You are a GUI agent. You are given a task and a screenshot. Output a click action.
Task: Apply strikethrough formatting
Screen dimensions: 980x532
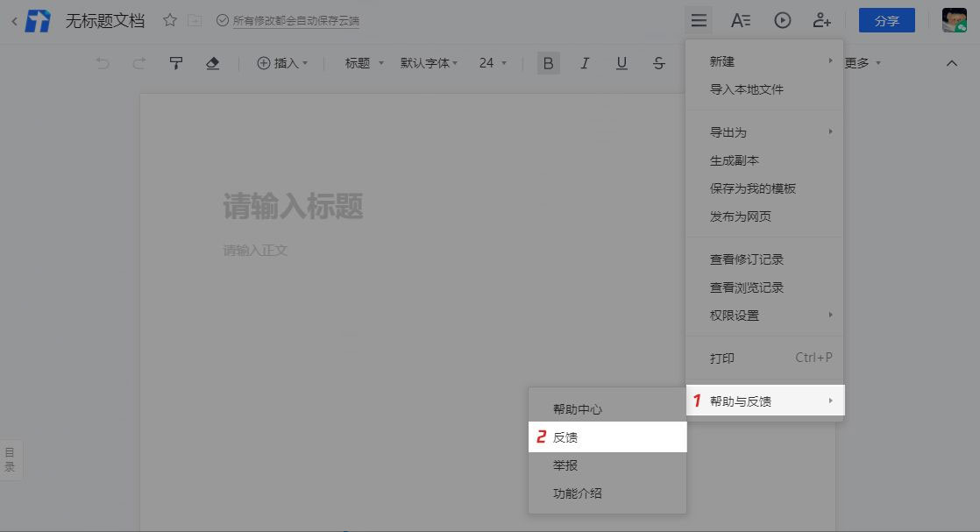(x=657, y=62)
